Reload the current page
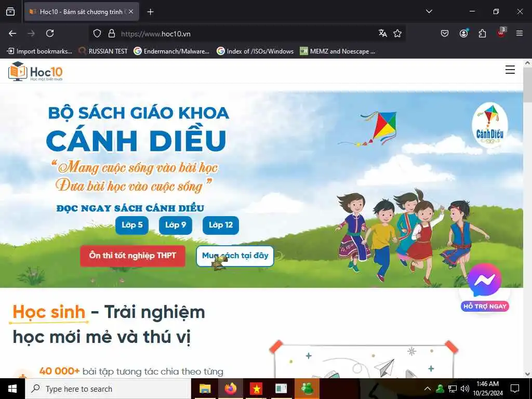The height and width of the screenshot is (399, 532). (50, 33)
